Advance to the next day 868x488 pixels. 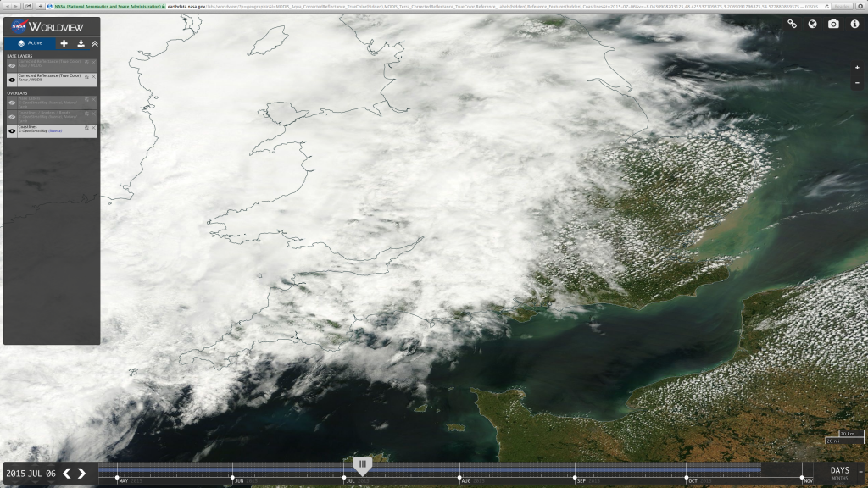[82, 473]
